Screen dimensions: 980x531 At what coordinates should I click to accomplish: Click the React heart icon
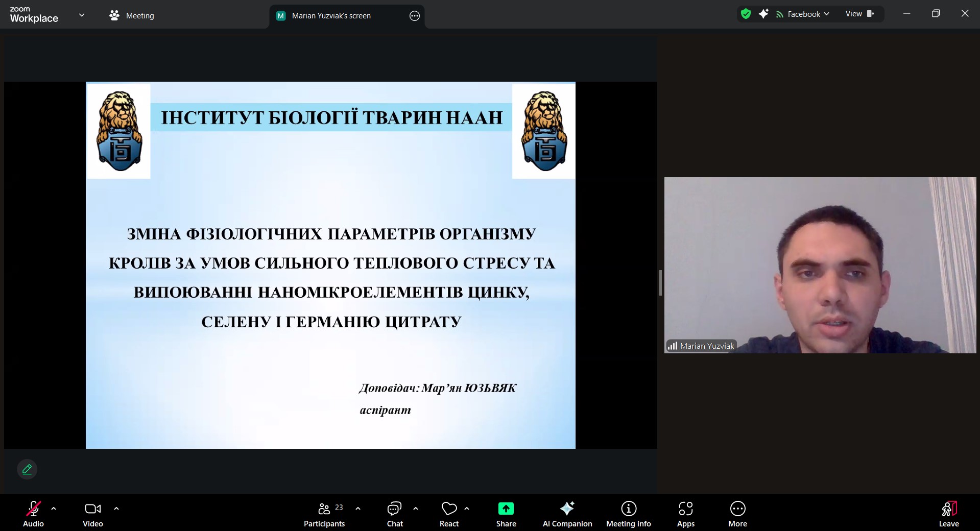coord(449,513)
